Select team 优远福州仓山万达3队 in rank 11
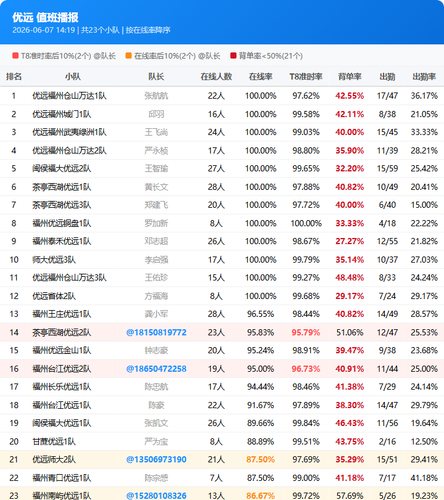This screenshot has width=444, height=500. click(69, 278)
